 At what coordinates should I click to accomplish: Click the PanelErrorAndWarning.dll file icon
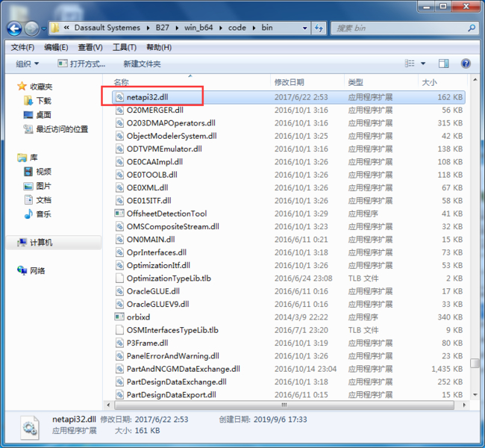tap(119, 356)
